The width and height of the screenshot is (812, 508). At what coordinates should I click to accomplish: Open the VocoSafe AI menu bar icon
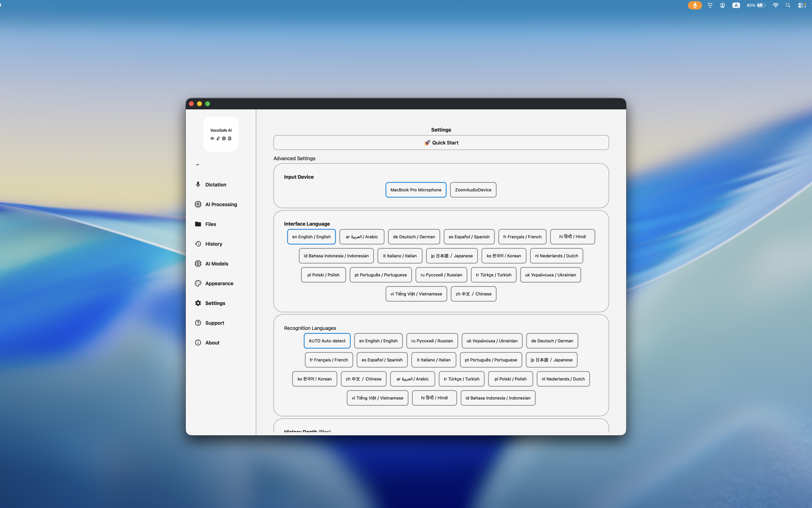point(710,5)
